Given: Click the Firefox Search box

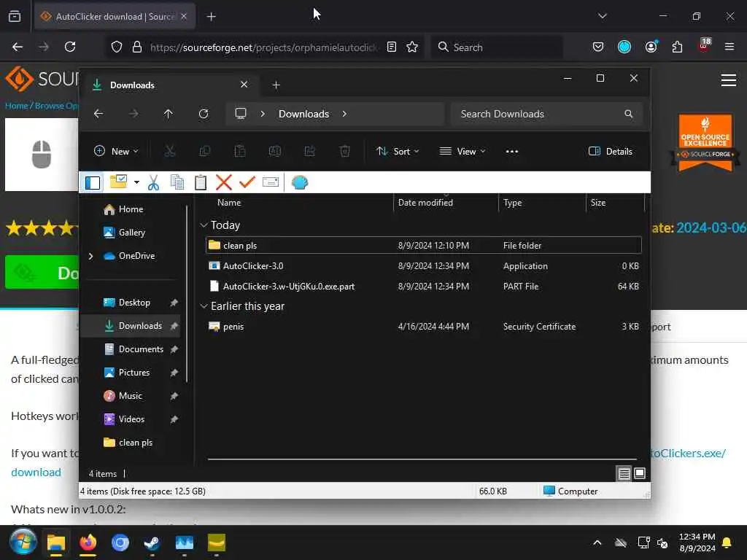Looking at the screenshot, I should [x=497, y=47].
